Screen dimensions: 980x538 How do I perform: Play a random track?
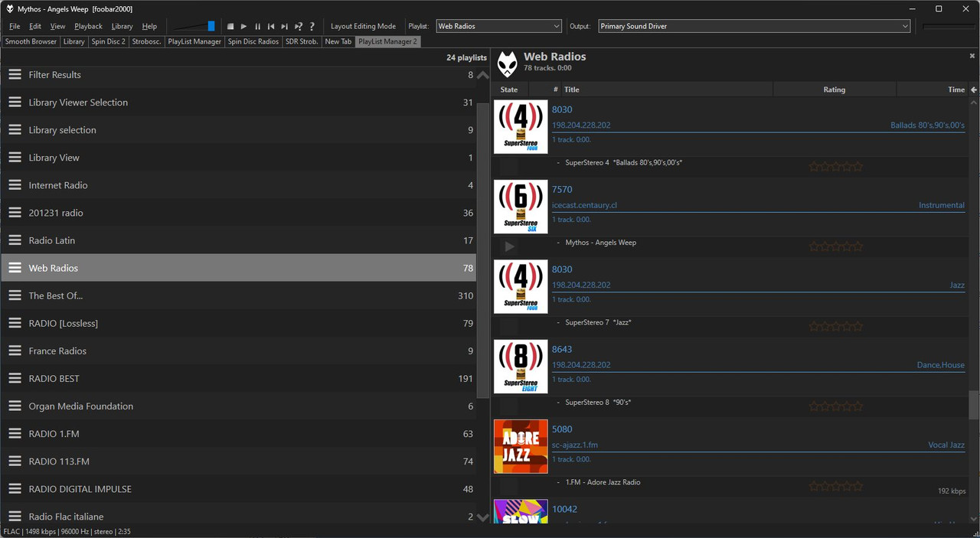(299, 26)
